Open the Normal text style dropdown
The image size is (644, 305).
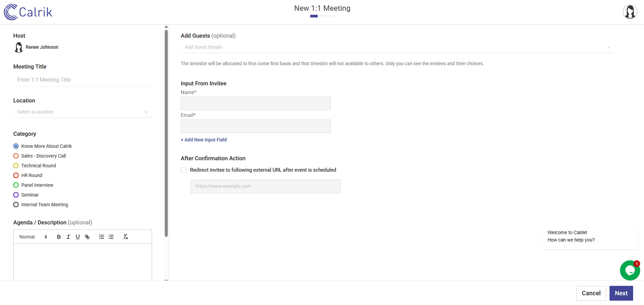33,237
